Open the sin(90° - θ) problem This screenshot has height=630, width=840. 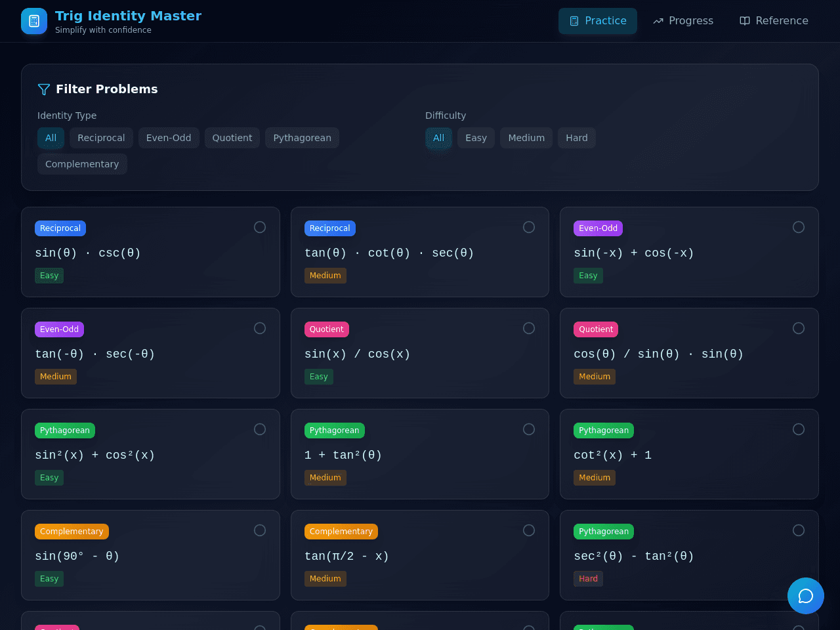tap(150, 555)
